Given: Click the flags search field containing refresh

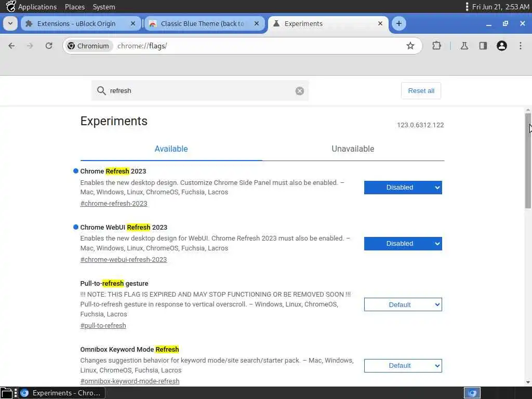Looking at the screenshot, I should coord(200,90).
